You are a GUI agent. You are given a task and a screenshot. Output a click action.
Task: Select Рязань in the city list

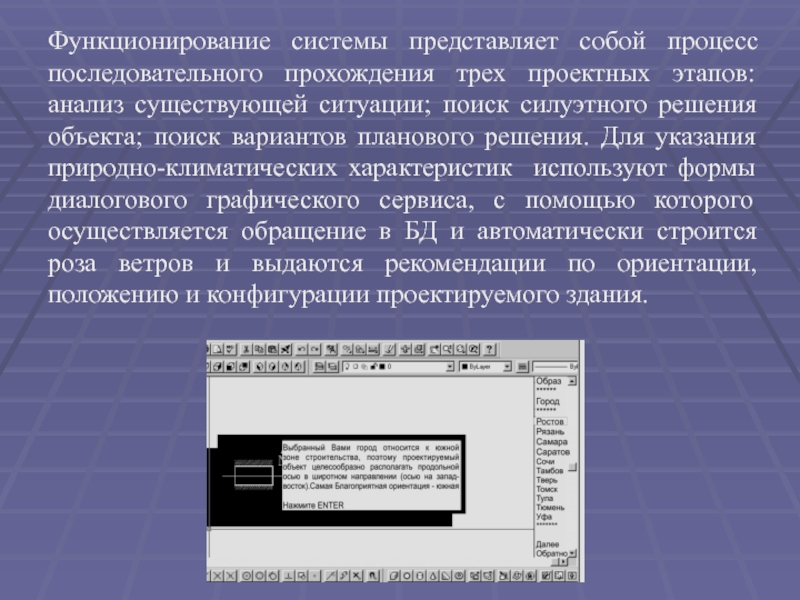point(550,432)
